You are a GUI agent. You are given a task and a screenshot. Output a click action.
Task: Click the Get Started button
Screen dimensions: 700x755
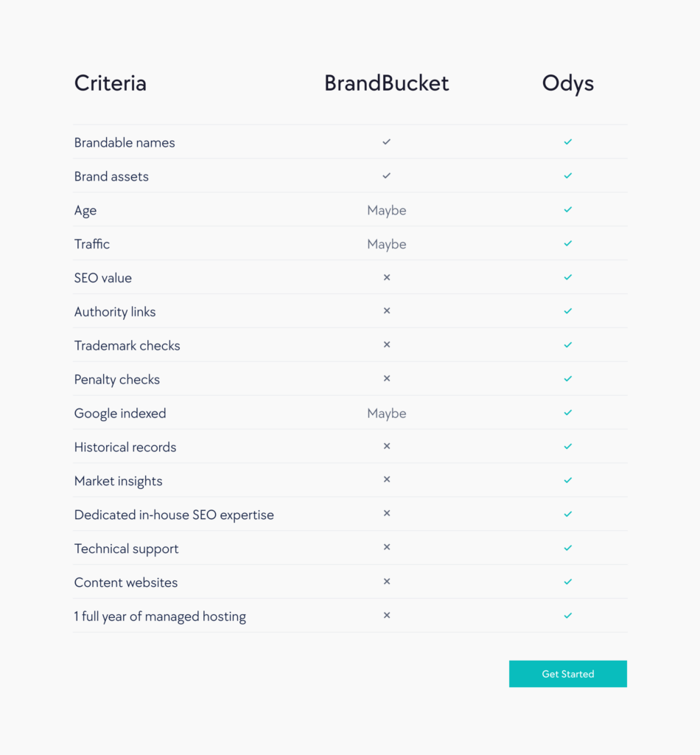[567, 674]
